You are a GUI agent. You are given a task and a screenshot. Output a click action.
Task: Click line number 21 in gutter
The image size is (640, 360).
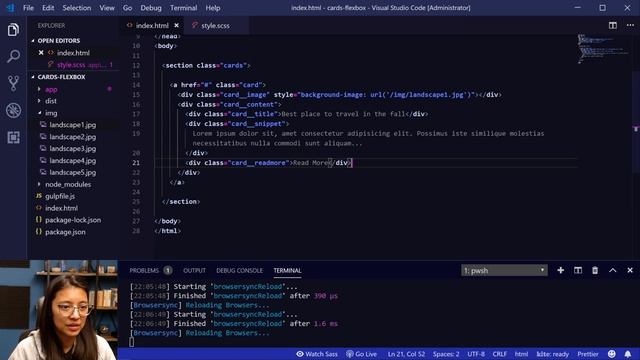(136, 162)
